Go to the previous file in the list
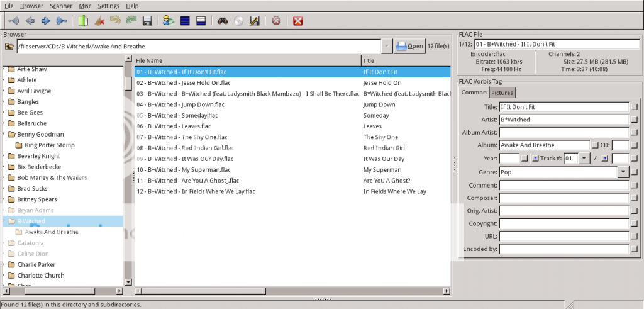The width and height of the screenshot is (644, 309). [30, 21]
